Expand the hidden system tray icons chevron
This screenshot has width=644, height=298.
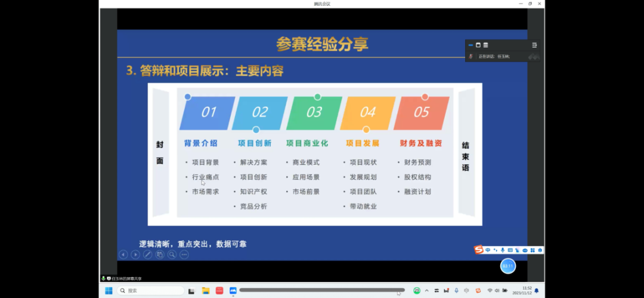pyautogui.click(x=428, y=290)
